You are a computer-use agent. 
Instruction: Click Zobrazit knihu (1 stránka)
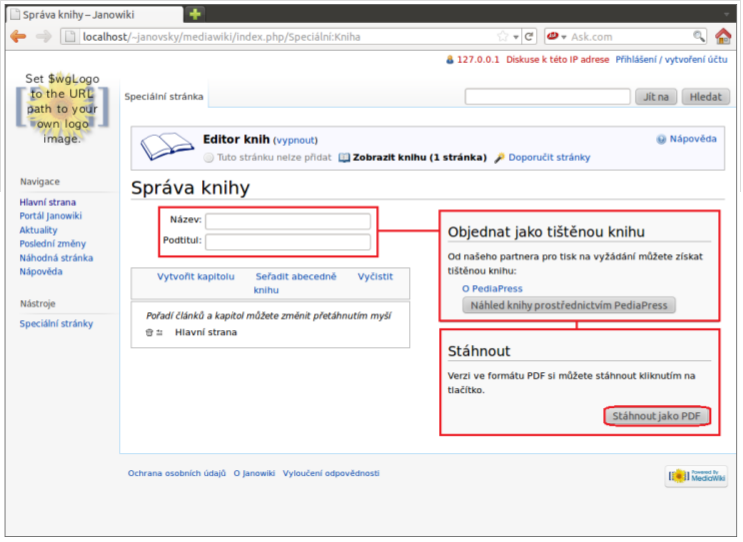(x=419, y=158)
